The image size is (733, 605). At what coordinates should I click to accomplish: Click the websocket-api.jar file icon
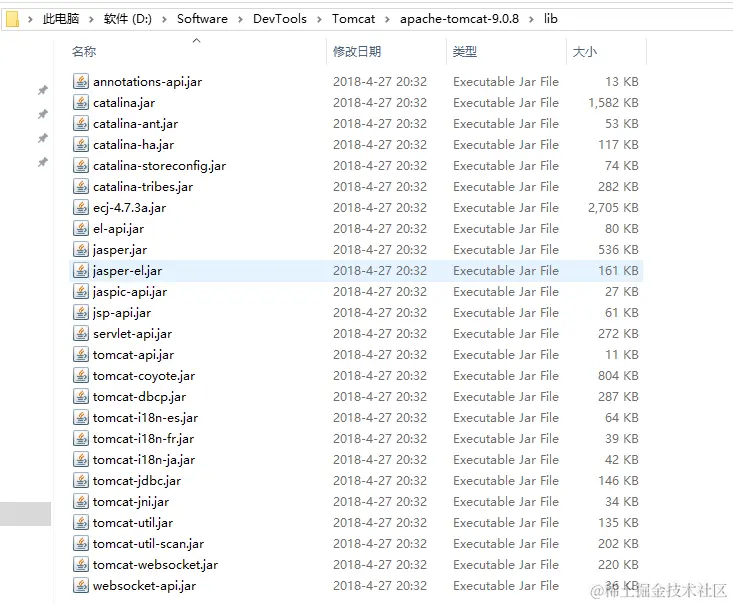(x=81, y=586)
